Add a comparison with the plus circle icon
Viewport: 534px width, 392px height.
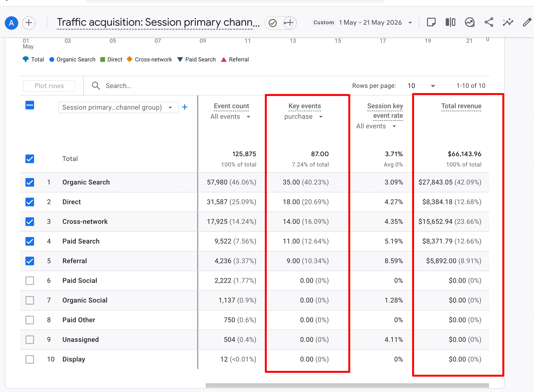click(x=29, y=23)
